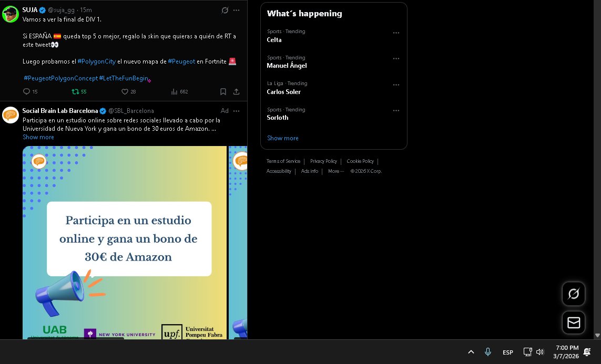This screenshot has width=601, height=364.
Task: Open Social Brain Lab Barcelona avatar
Action: (x=11, y=115)
